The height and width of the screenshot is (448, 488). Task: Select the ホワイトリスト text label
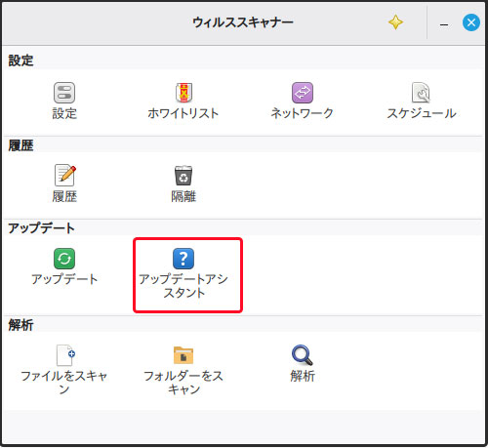(183, 113)
